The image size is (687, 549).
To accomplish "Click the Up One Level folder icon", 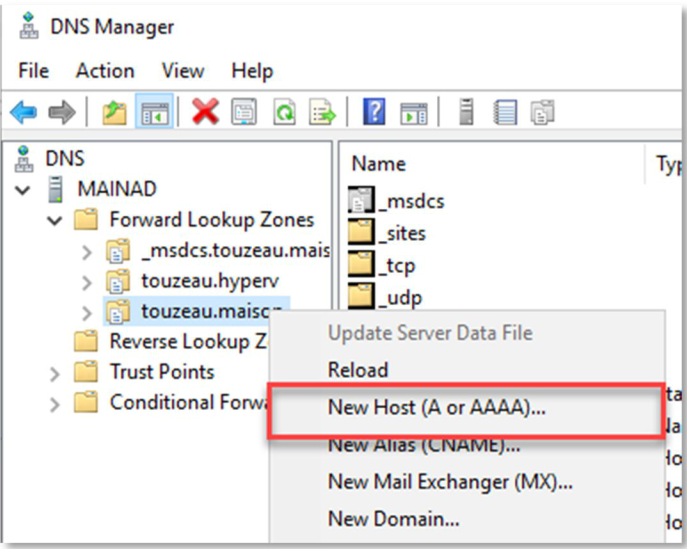I will coord(113,112).
